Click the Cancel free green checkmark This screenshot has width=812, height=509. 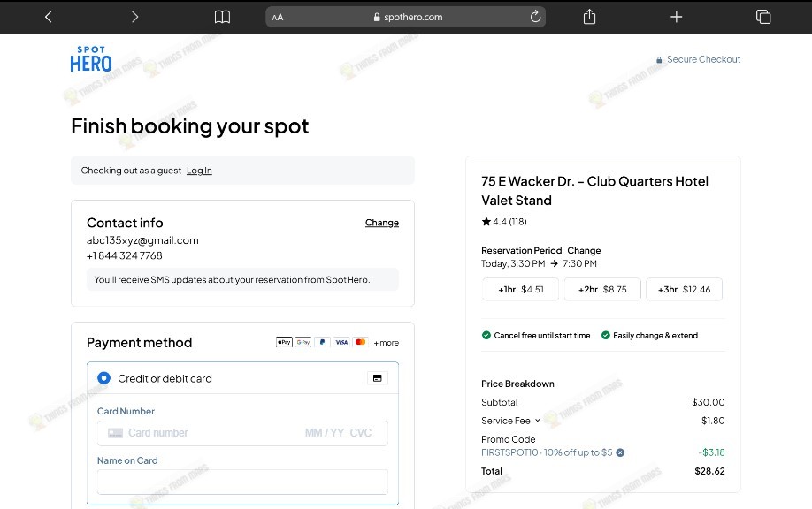point(486,335)
